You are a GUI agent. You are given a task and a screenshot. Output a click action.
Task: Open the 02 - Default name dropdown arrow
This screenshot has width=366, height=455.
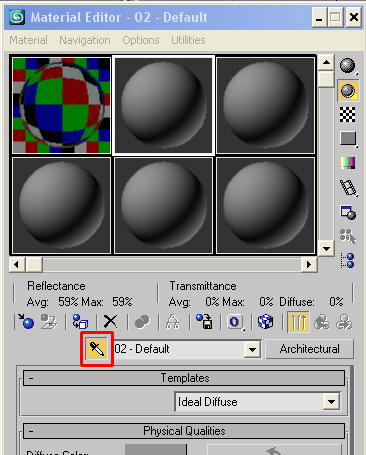pyautogui.click(x=252, y=349)
